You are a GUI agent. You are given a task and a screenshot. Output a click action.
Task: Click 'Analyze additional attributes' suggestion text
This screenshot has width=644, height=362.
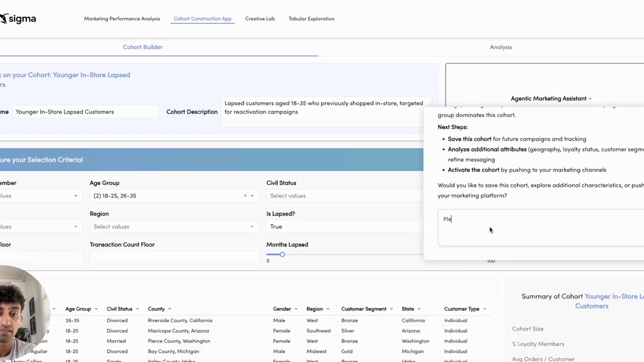[x=487, y=149]
